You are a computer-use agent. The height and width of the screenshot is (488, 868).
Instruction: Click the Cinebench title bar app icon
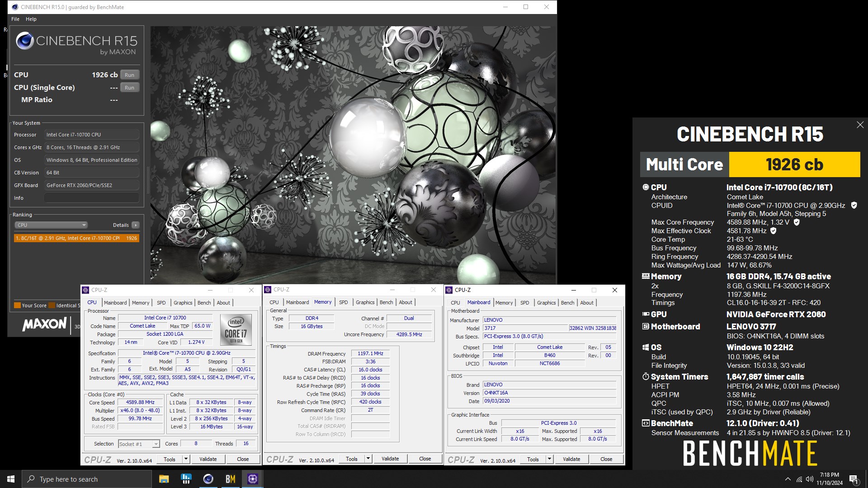tap(15, 7)
